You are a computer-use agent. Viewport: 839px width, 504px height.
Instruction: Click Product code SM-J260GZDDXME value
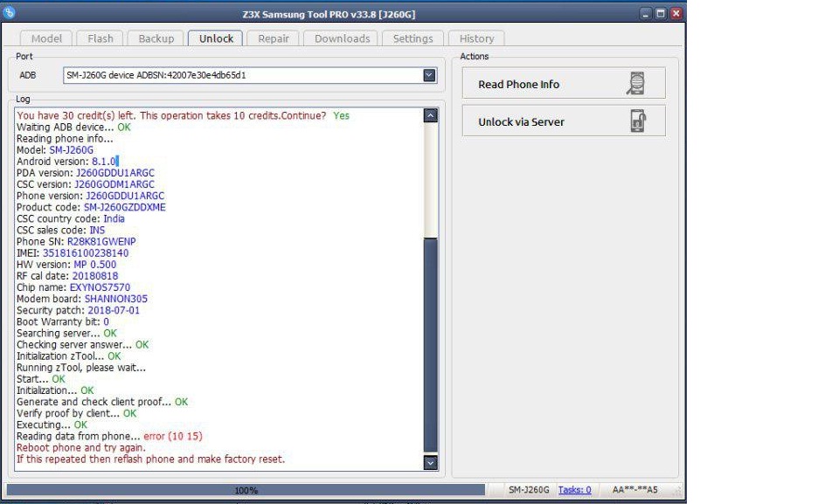(x=125, y=207)
